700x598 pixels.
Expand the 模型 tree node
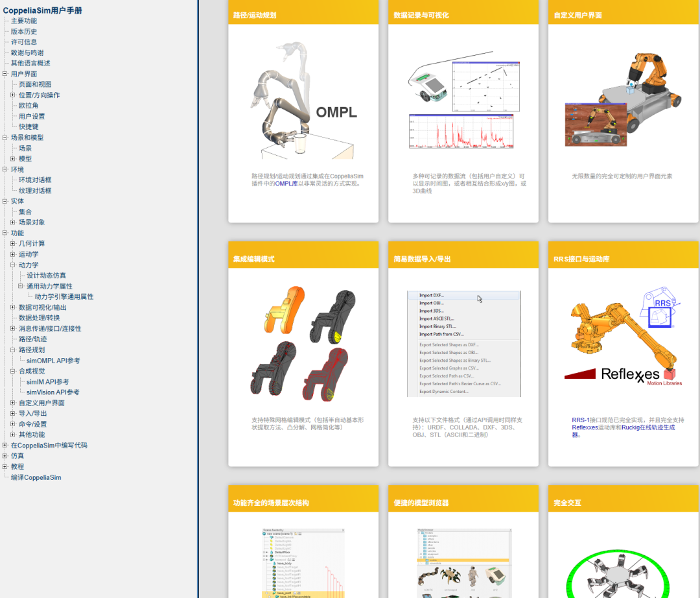[x=12, y=158]
